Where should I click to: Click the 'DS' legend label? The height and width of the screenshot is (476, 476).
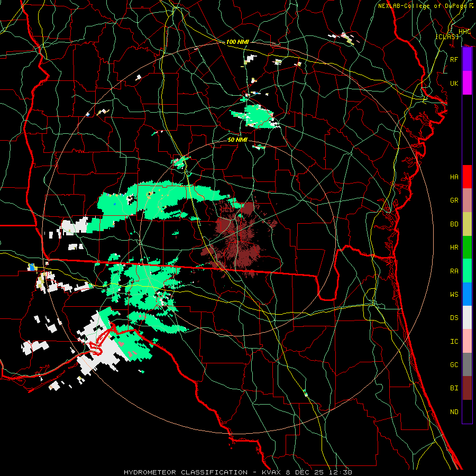[x=454, y=318]
